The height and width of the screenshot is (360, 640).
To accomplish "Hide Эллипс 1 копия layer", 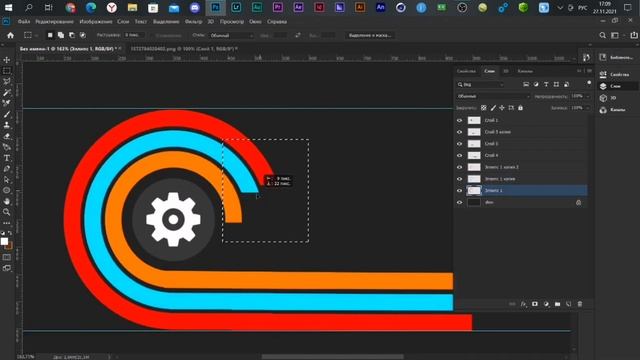I will point(460,179).
